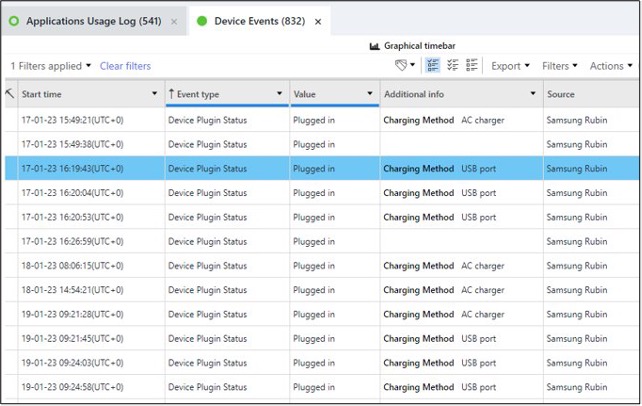
Task: Click the uncheck all items icon
Action: coord(471,66)
